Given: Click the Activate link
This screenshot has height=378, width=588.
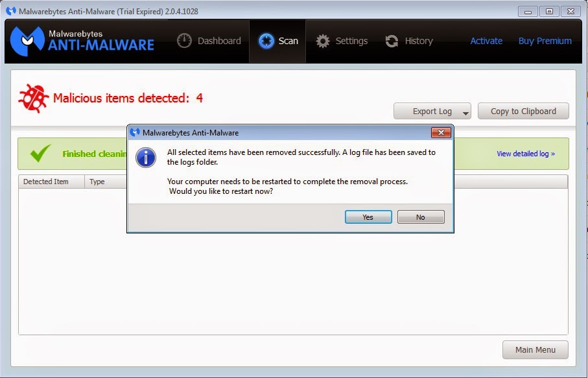Looking at the screenshot, I should [486, 41].
